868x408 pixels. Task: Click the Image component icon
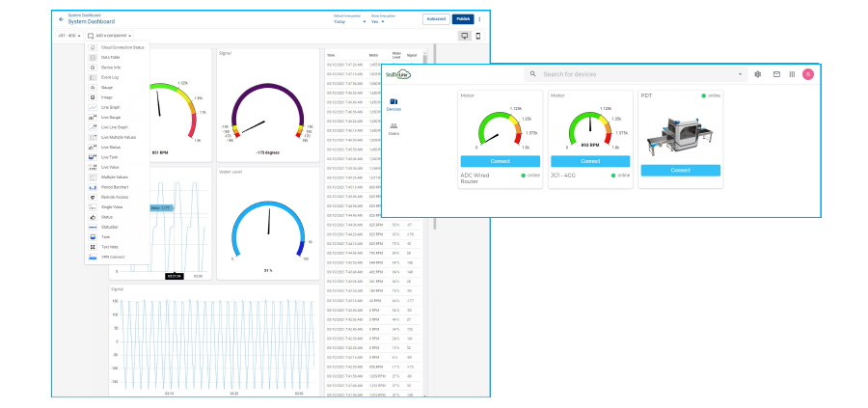point(93,97)
